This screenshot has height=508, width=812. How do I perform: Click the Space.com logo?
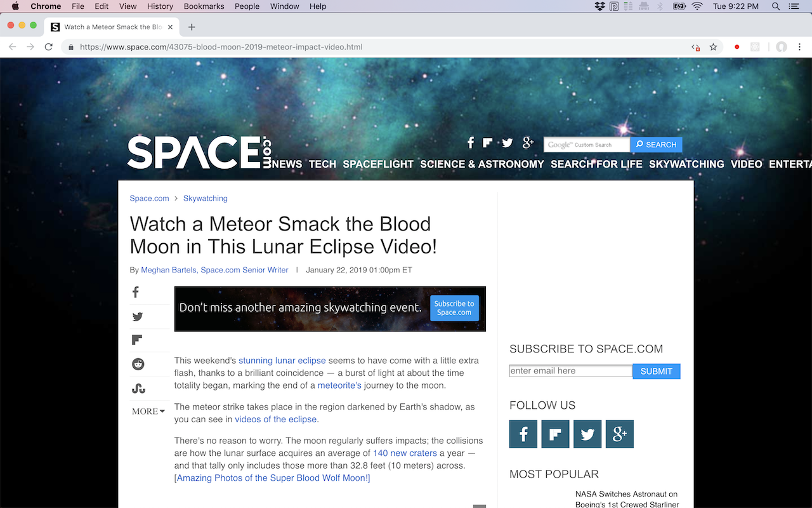coord(199,152)
